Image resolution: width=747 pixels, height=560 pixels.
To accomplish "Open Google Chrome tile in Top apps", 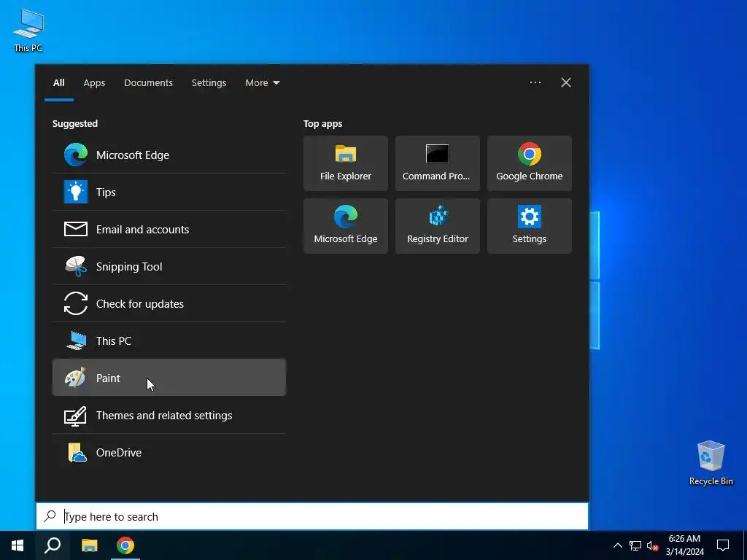I will pyautogui.click(x=530, y=163).
